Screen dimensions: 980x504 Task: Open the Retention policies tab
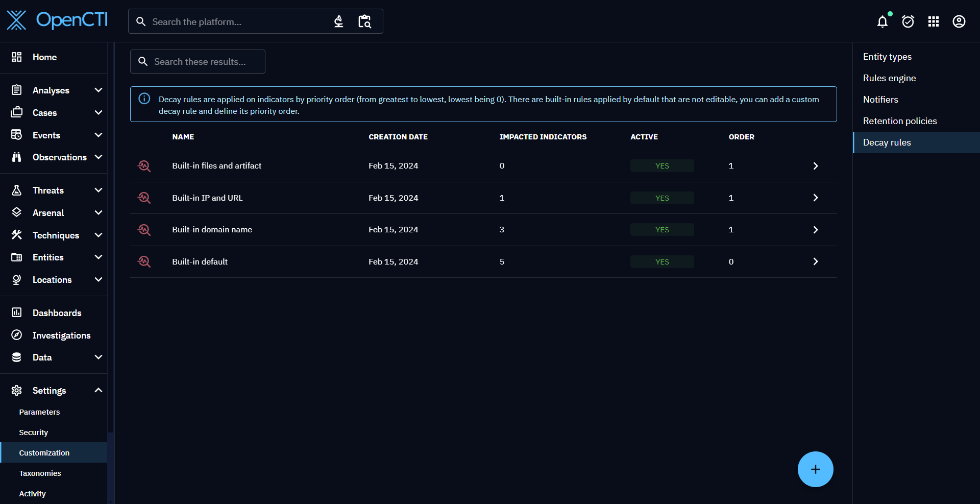[x=899, y=121]
